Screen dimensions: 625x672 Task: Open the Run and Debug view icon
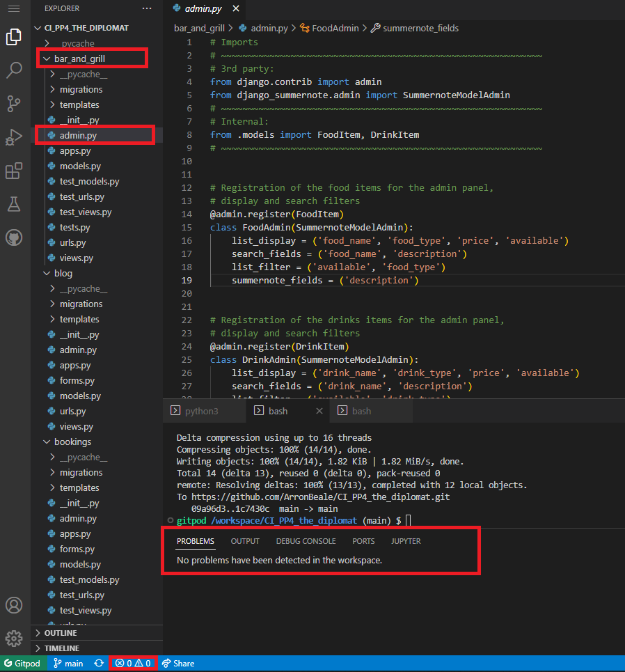(x=14, y=137)
